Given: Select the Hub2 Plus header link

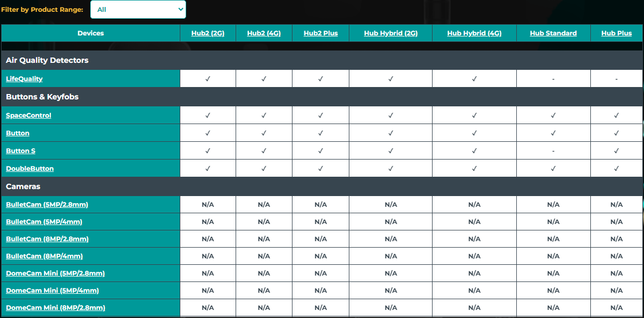Looking at the screenshot, I should (x=320, y=33).
